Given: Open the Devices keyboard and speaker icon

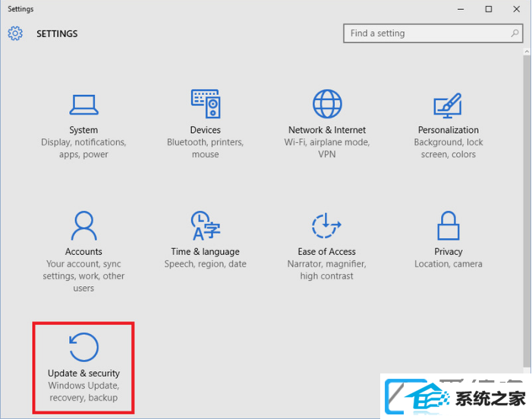Looking at the screenshot, I should 206,104.
